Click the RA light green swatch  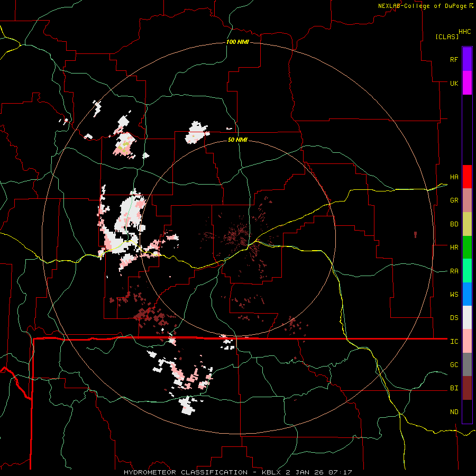(x=467, y=271)
